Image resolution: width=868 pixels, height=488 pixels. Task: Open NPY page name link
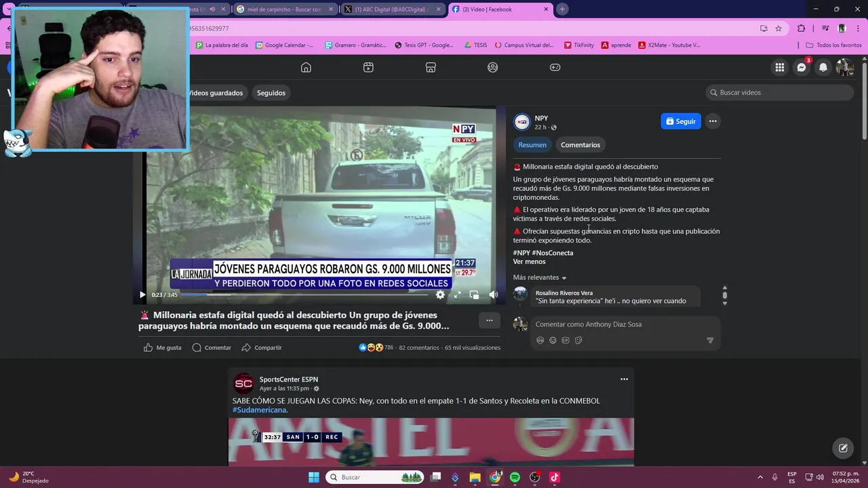pos(541,118)
